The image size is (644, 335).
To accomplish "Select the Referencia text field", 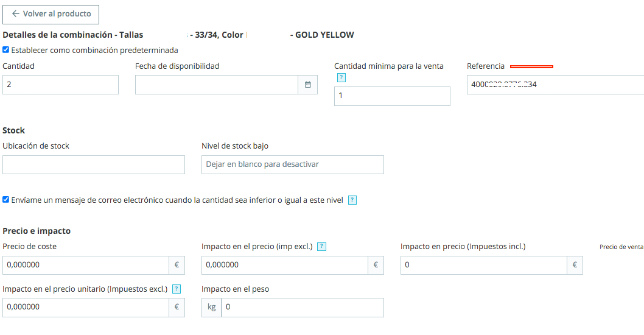I will coord(554,85).
